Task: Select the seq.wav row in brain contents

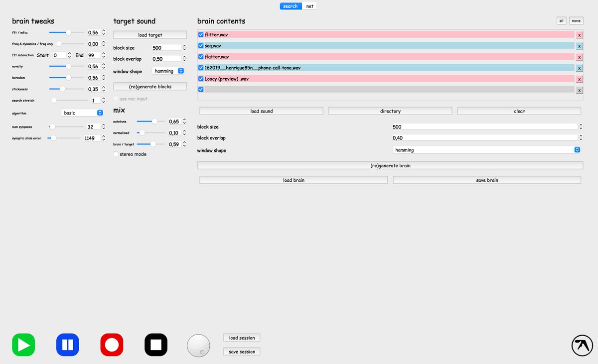Action: click(x=389, y=46)
